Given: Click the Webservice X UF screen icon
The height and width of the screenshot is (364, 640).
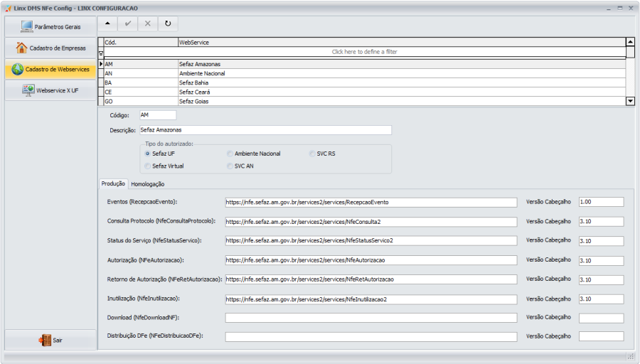Looking at the screenshot, I should click(x=28, y=90).
